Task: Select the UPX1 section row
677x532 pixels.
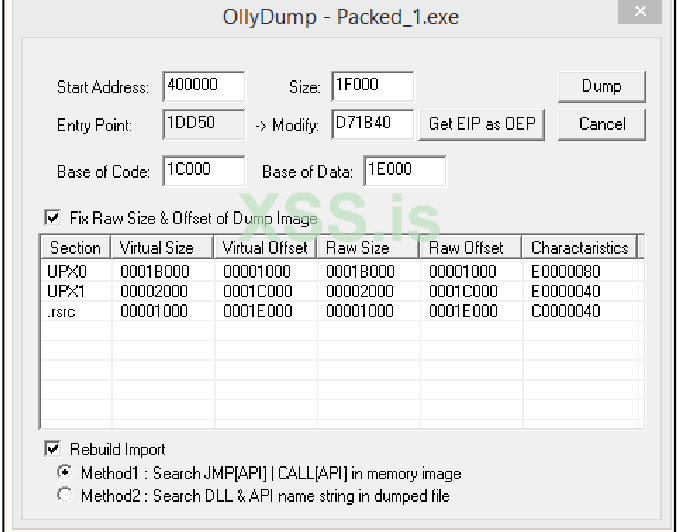Action: click(x=342, y=291)
